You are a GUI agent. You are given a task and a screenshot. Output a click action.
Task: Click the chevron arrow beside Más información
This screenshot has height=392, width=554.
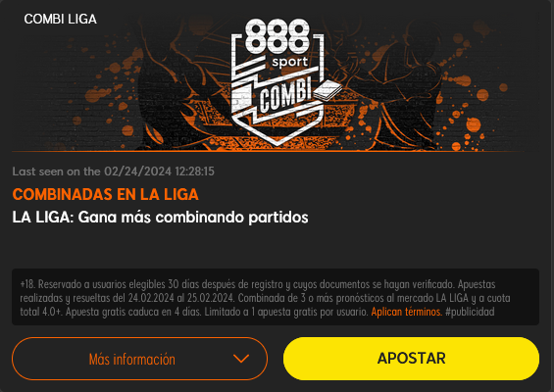241,359
